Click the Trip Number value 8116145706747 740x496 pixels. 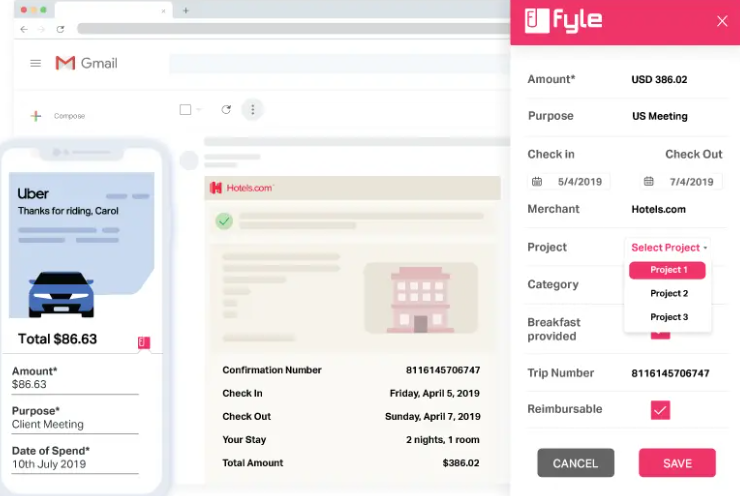click(670, 373)
